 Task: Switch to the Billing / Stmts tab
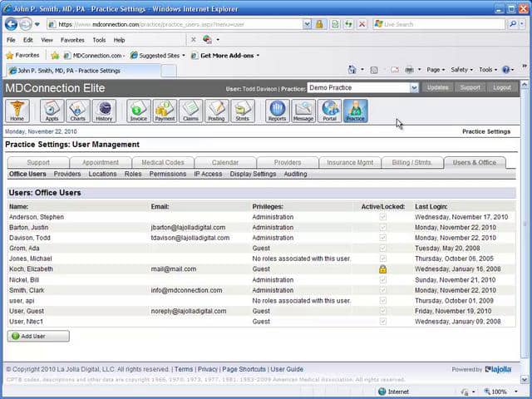(412, 163)
